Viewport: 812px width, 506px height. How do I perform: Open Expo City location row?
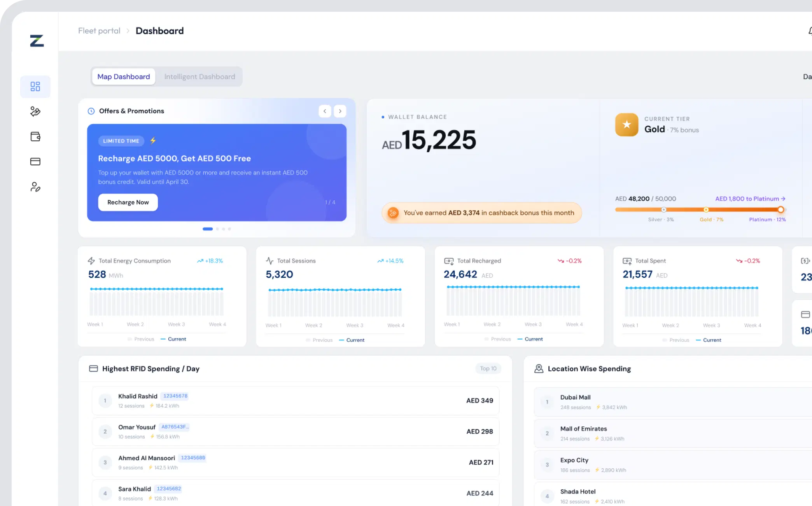pos(673,465)
